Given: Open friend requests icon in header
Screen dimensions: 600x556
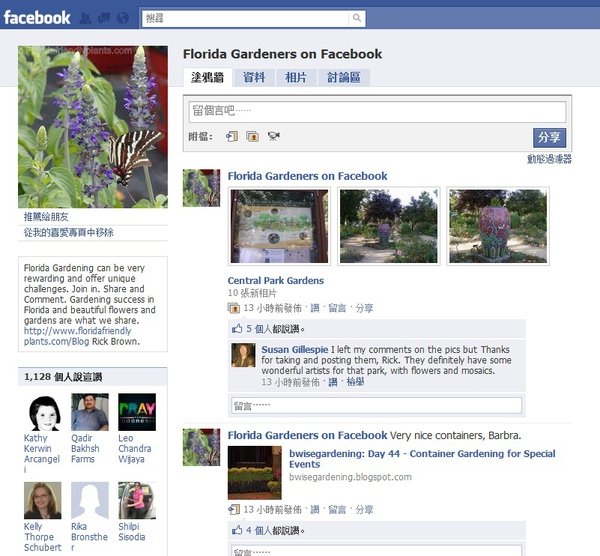Looking at the screenshot, I should [85, 18].
